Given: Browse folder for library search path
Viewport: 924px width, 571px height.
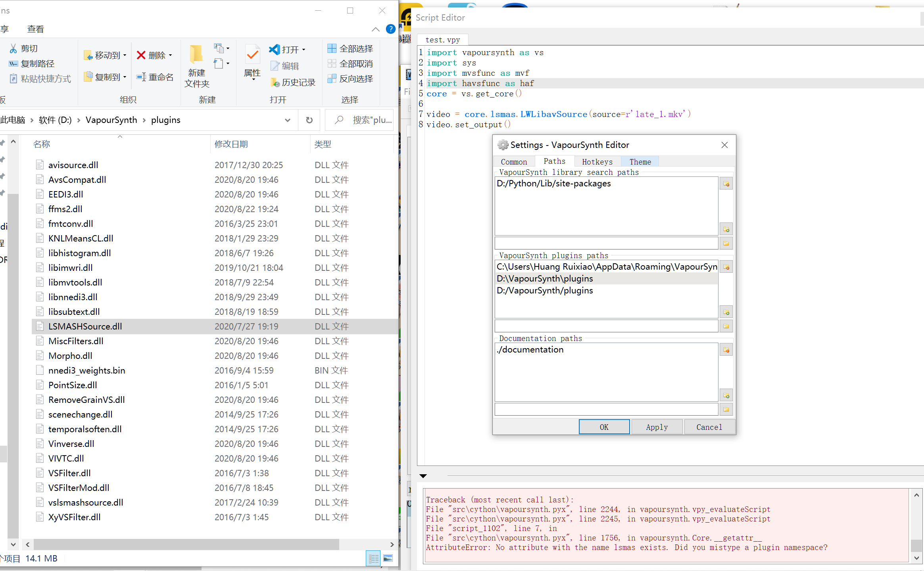Looking at the screenshot, I should pyautogui.click(x=726, y=243).
